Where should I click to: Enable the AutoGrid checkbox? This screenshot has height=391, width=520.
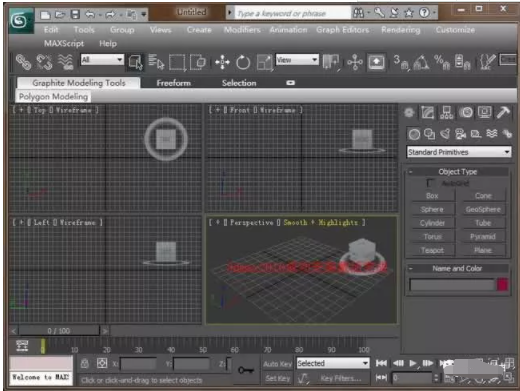pyautogui.click(x=430, y=183)
